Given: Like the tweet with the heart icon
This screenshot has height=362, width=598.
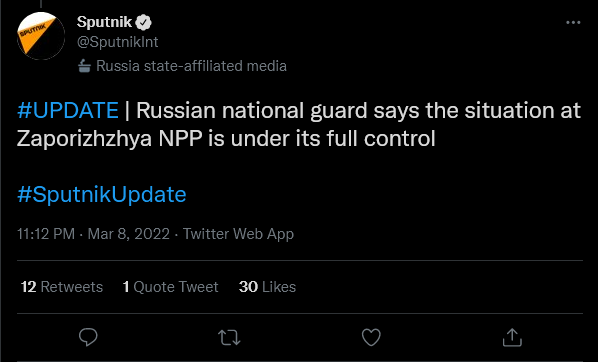Looking at the screenshot, I should tap(371, 337).
